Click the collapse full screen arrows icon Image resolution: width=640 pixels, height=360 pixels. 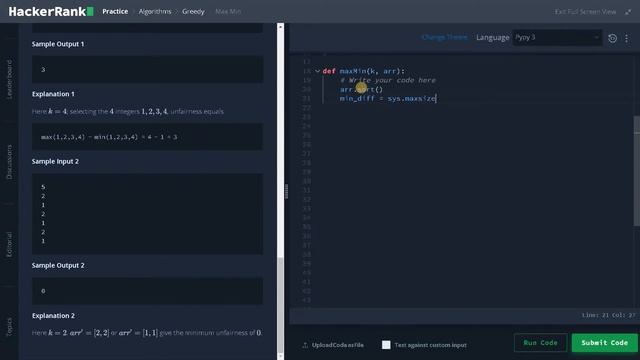pyautogui.click(x=628, y=12)
